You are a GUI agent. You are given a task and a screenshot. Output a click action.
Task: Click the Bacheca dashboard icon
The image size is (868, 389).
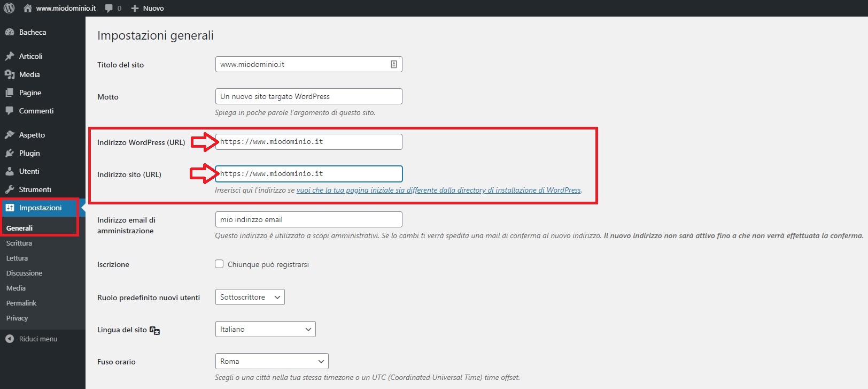9,32
